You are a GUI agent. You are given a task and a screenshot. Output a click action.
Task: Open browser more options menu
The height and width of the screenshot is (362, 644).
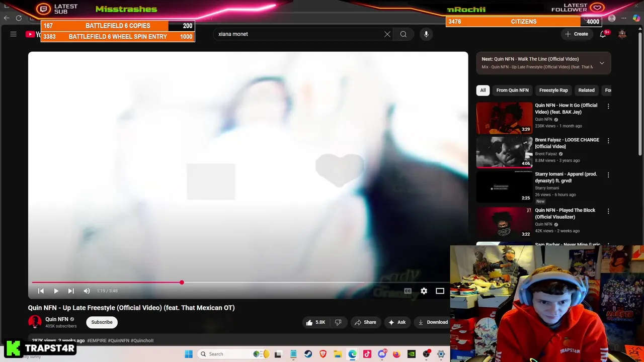[x=624, y=18]
